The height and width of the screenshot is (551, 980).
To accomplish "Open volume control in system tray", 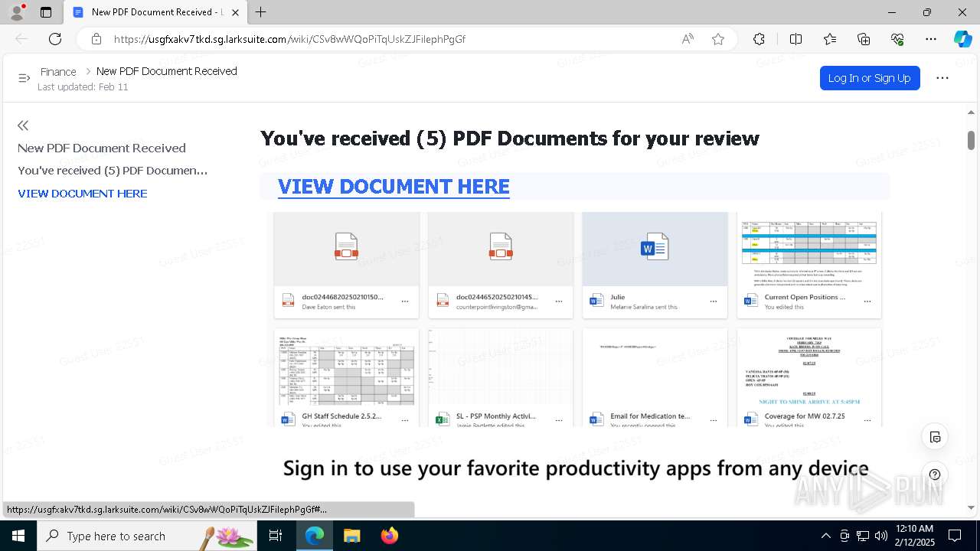I will (x=881, y=536).
